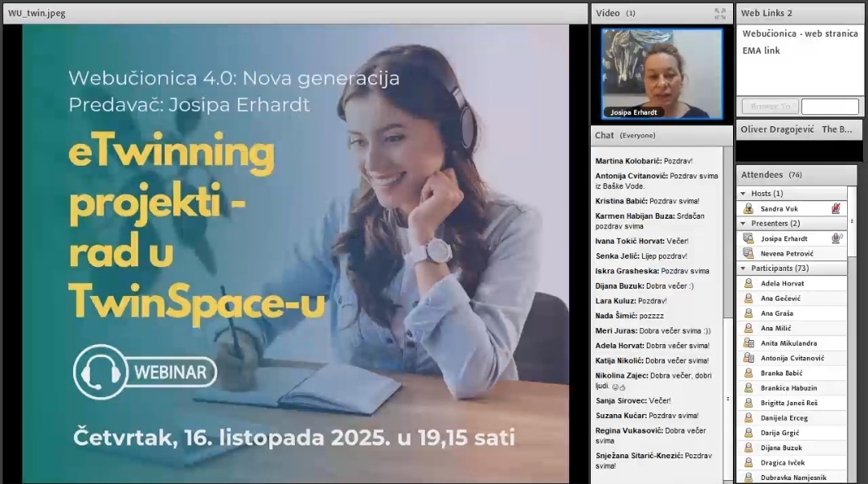Click the host icon beside Sandra Vuk
This screenshot has width=868, height=484.
click(x=748, y=208)
